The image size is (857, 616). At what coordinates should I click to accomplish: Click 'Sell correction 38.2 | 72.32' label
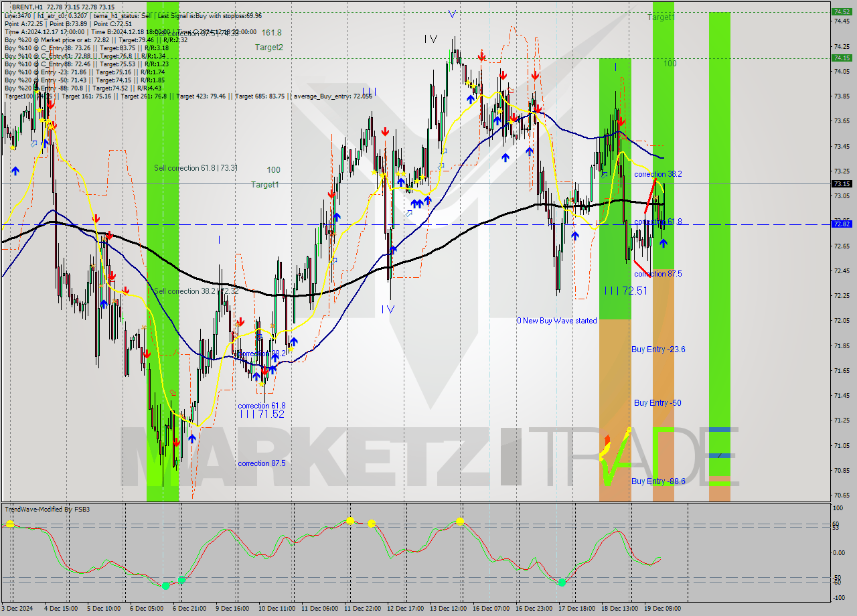196,291
